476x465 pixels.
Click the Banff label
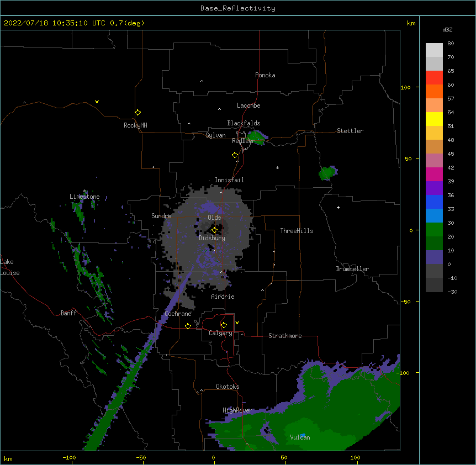(x=68, y=313)
